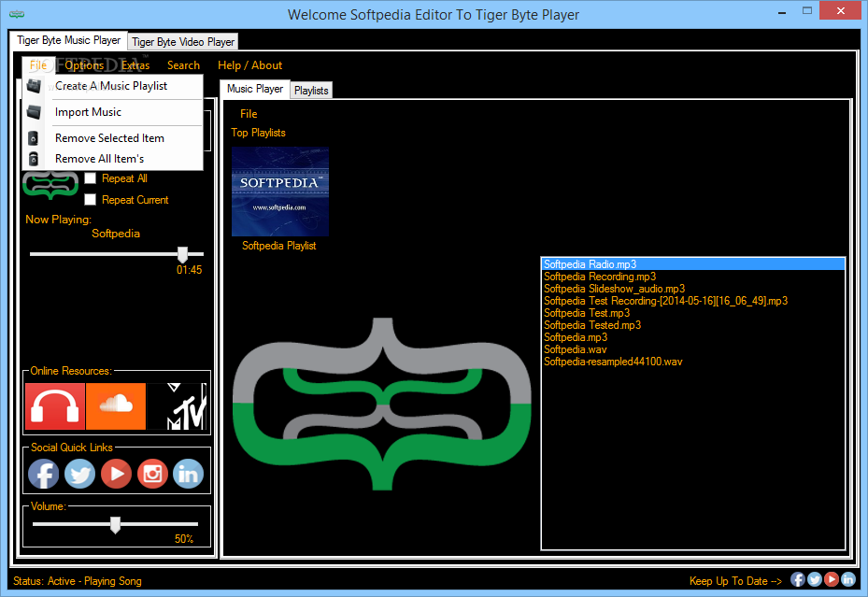Click the icon beside Create A Music Playlist
868x597 pixels.
pos(34,86)
